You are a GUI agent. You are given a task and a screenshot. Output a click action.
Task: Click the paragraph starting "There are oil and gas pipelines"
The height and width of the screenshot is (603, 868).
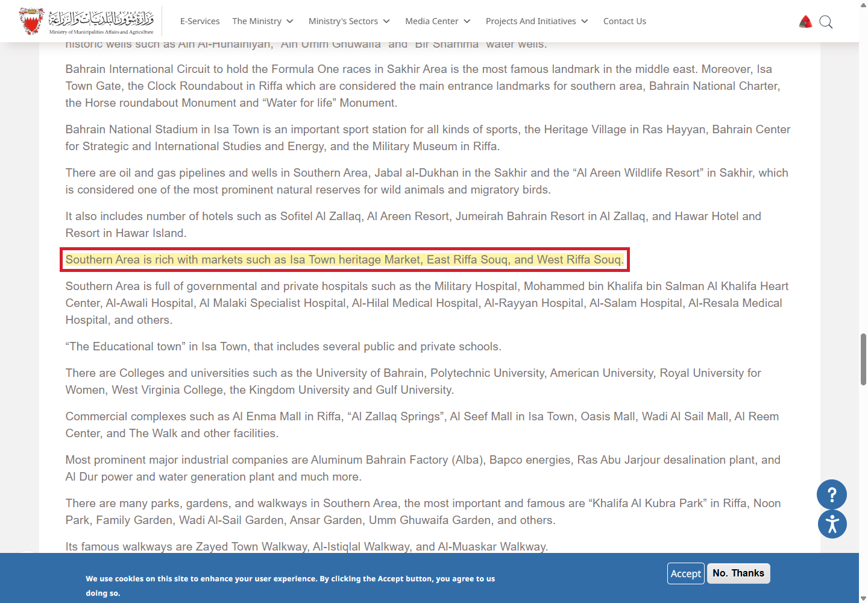[x=427, y=181]
